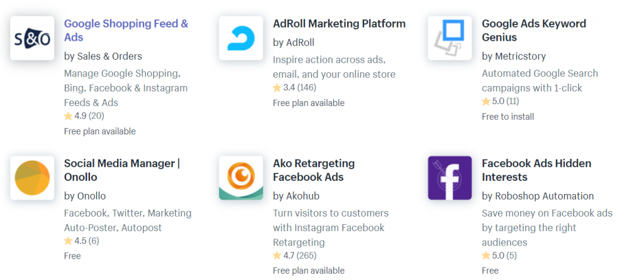Open Ako Retargeting Facebook Ads title
The width and height of the screenshot is (644, 280).
314,170
